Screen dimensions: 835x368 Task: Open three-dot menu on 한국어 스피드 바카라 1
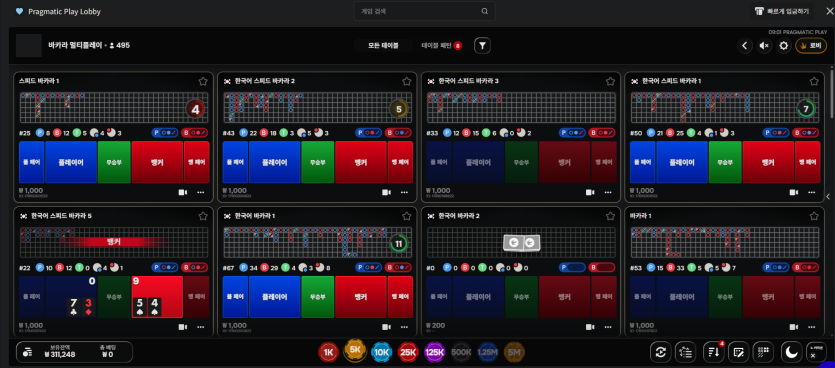[x=812, y=192]
